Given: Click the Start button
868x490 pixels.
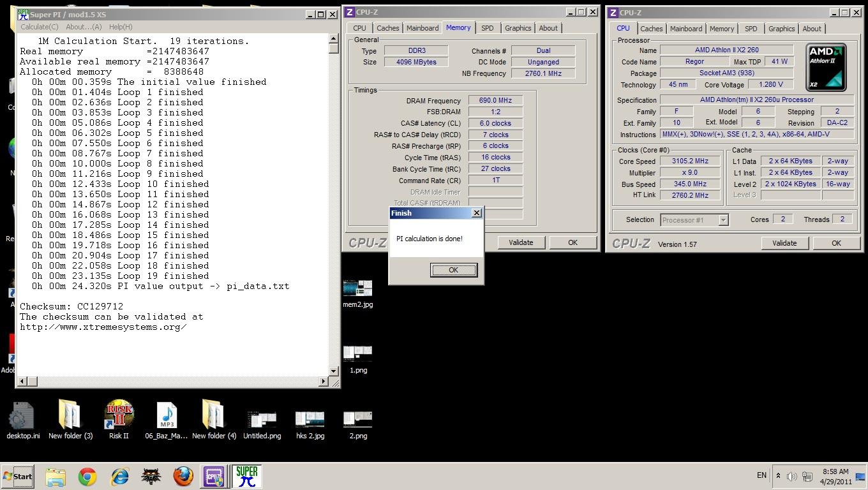Looking at the screenshot, I should (x=18, y=476).
